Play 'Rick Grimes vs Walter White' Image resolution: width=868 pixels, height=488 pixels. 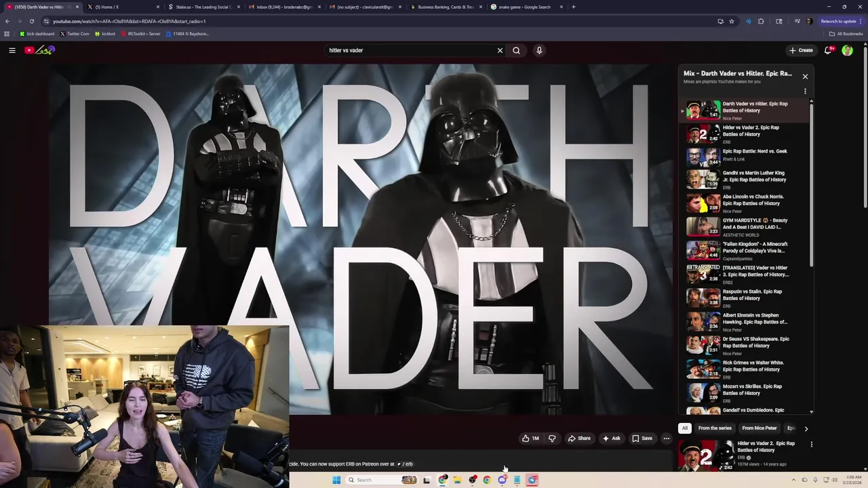pos(745,369)
